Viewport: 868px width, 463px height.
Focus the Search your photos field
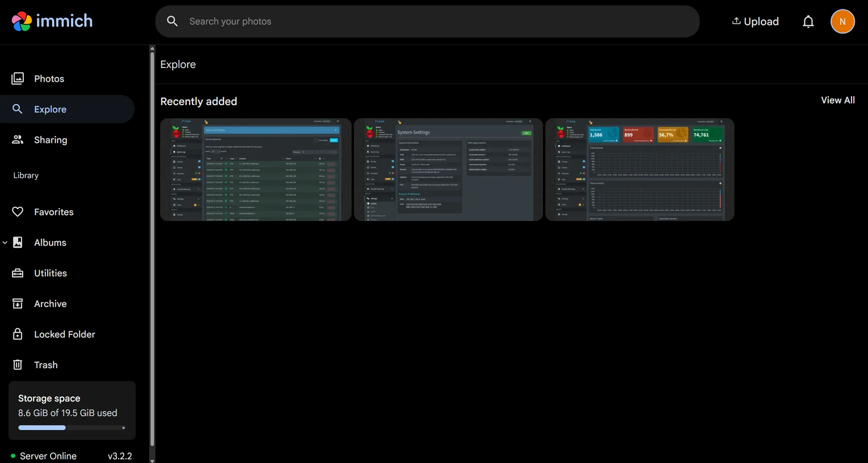pyautogui.click(x=427, y=21)
